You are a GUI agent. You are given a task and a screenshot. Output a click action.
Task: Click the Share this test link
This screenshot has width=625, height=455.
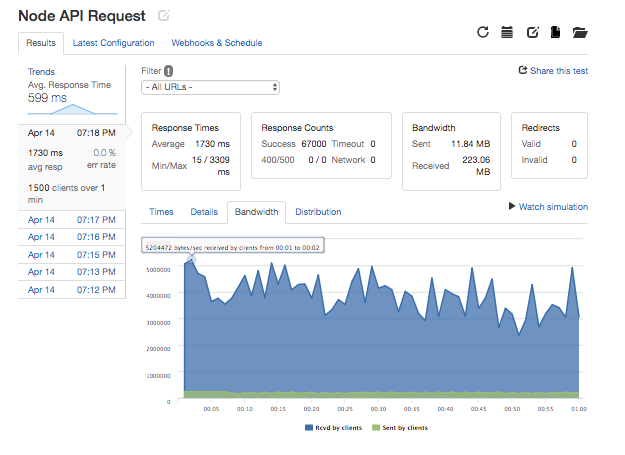[x=559, y=71]
